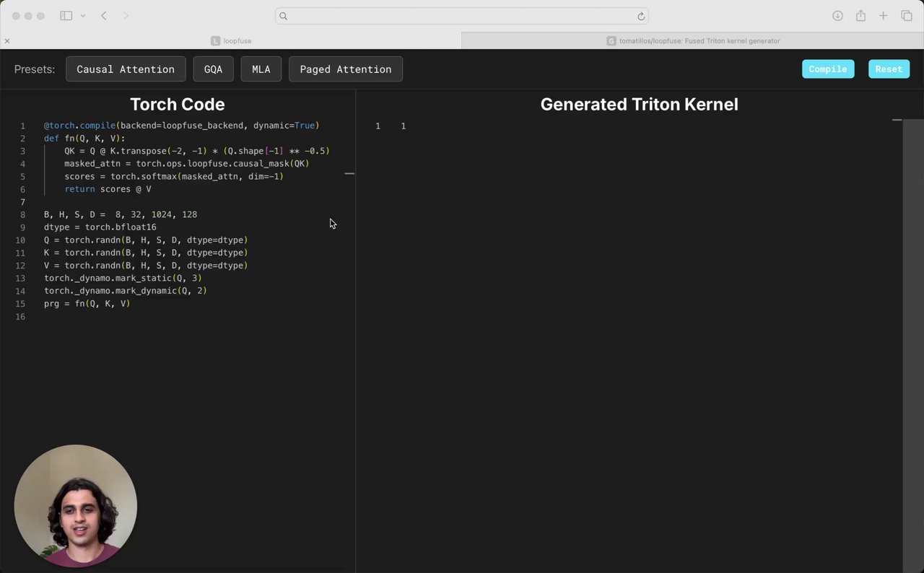Click the 'B, H, S, D = 8, 32, 1024, 128' line
924x573 pixels.
[x=120, y=214]
